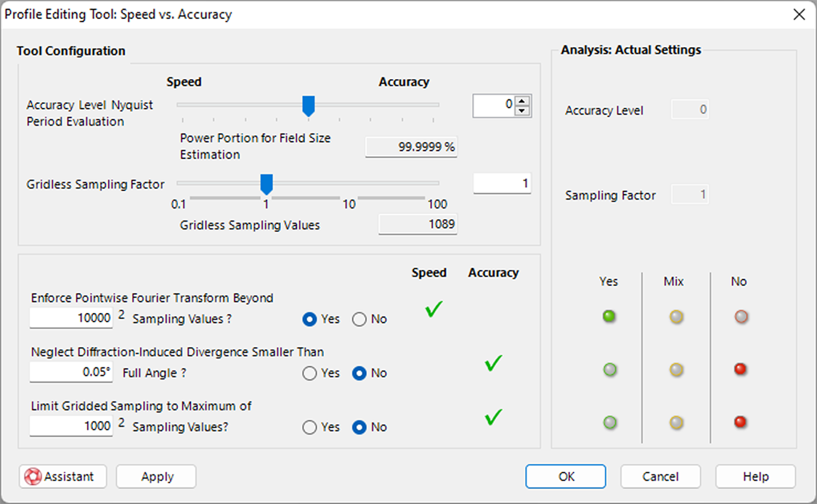Image resolution: width=817 pixels, height=504 pixels.
Task: Click the green Yes indicator for Accuracy Level row
Action: pos(609,316)
